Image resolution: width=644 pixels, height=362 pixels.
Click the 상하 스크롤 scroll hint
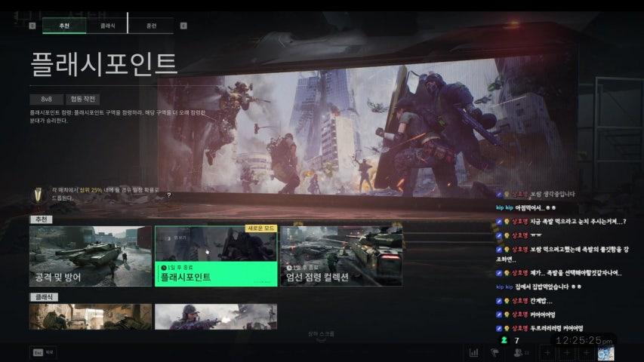[321, 335]
